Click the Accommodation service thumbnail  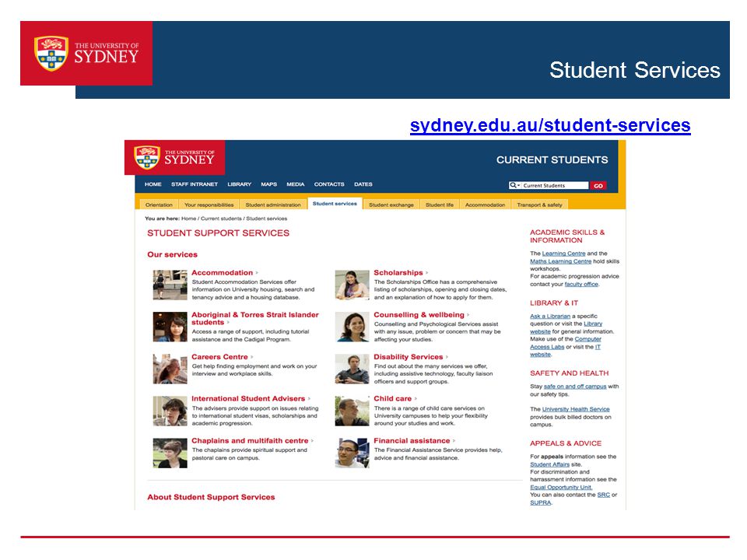coord(170,285)
